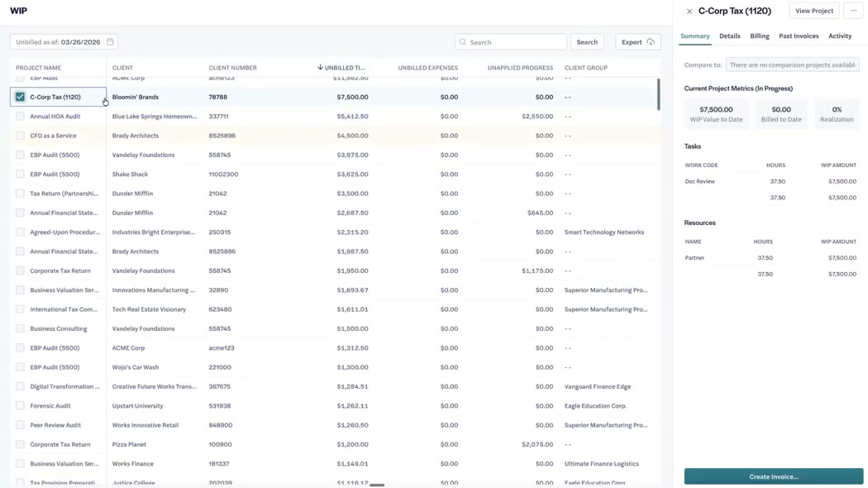Click the Digital Transformation project name
868x488 pixels.
click(64, 386)
